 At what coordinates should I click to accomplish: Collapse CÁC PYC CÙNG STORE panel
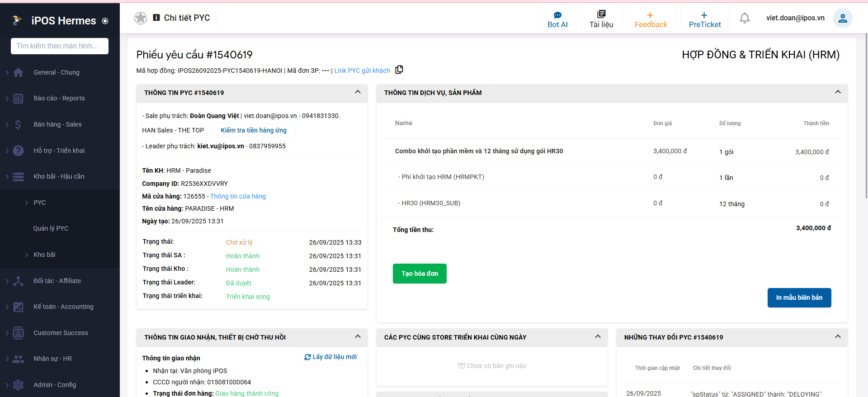(598, 337)
